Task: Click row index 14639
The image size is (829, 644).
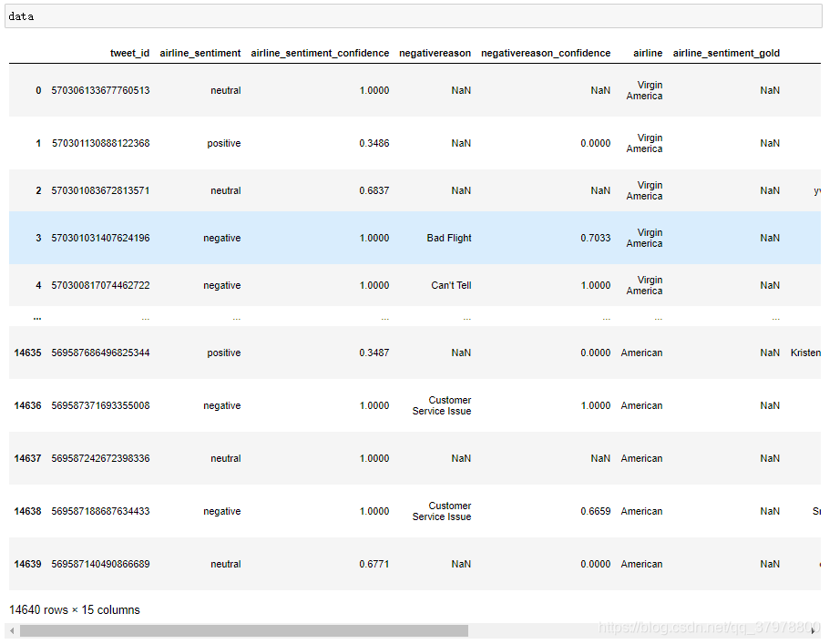Action: [27, 564]
